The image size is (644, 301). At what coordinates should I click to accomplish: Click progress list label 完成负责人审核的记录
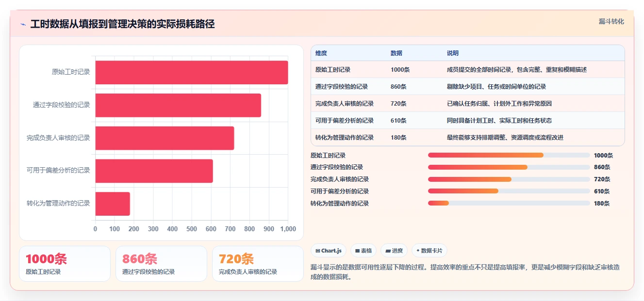[x=340, y=179]
